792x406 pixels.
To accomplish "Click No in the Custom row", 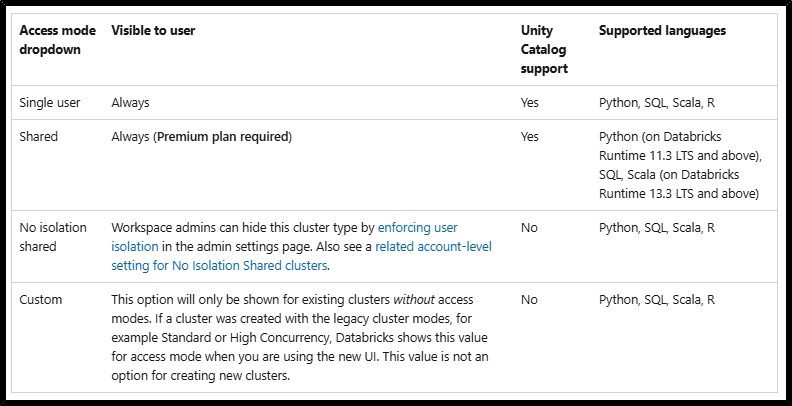I will click(529, 299).
